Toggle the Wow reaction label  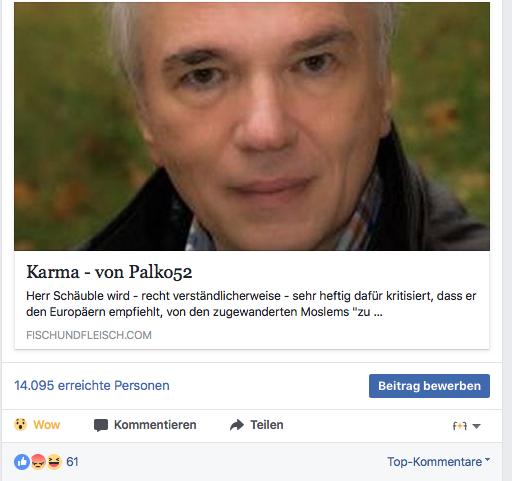pyautogui.click(x=47, y=425)
